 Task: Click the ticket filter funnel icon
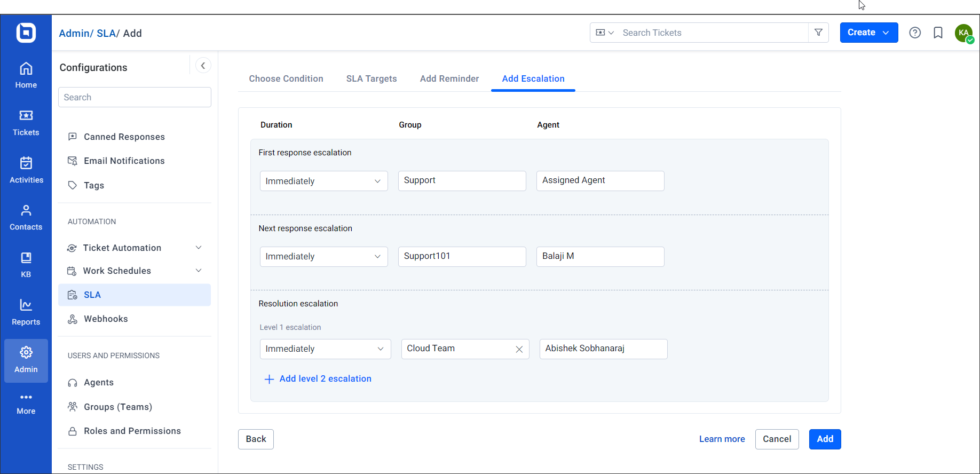coord(818,33)
